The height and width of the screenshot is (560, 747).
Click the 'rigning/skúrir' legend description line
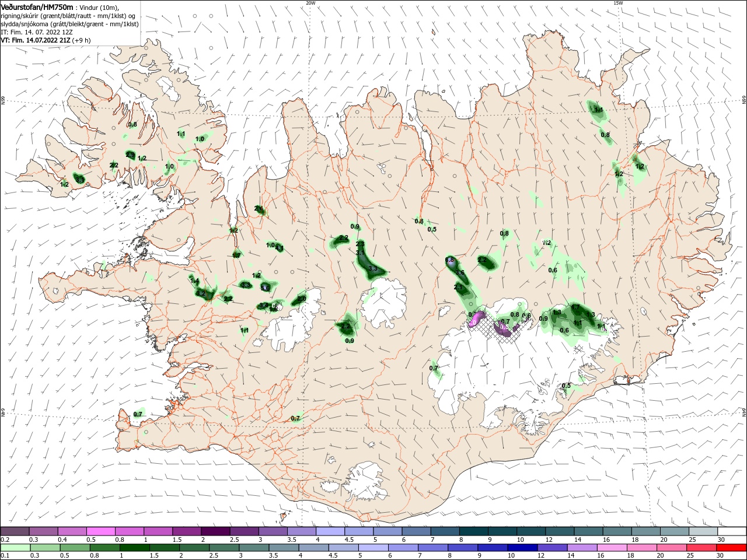[68, 15]
